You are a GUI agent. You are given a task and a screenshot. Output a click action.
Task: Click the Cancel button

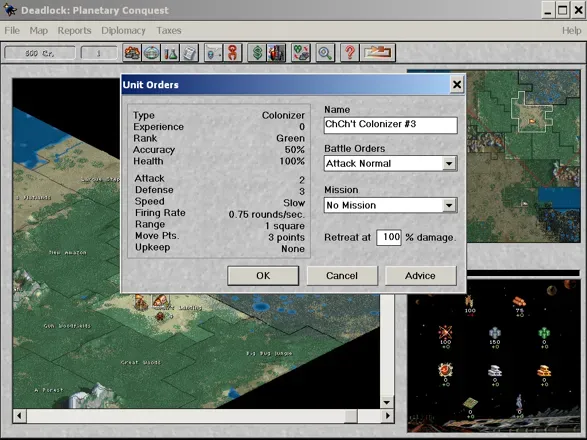[342, 276]
